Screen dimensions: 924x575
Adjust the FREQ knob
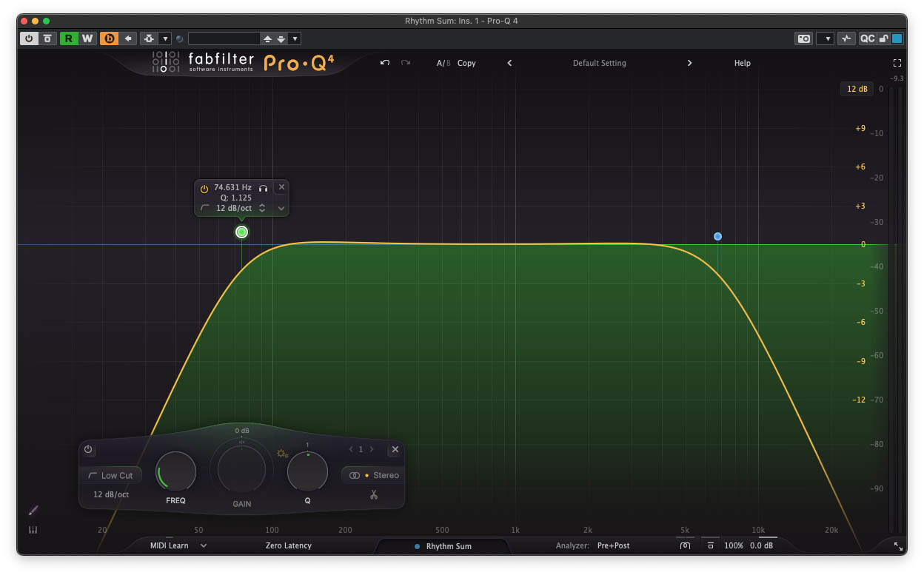[x=175, y=471]
